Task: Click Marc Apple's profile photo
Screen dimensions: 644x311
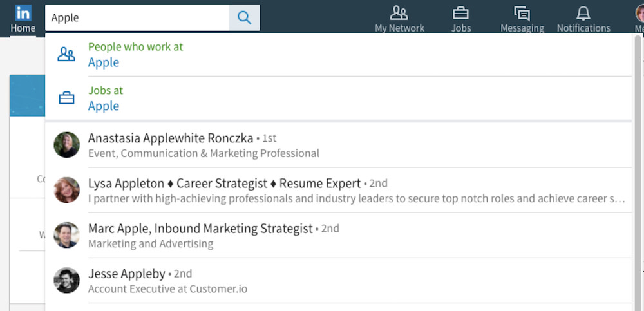Action: 66,235
